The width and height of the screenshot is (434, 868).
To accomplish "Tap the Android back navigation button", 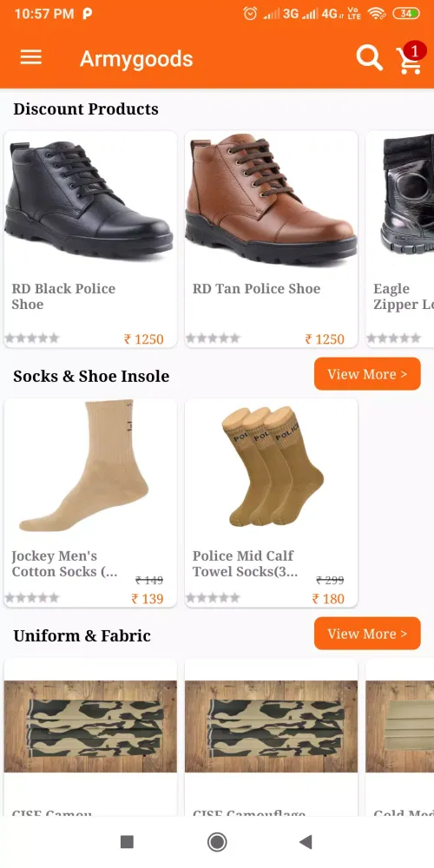I will [306, 842].
